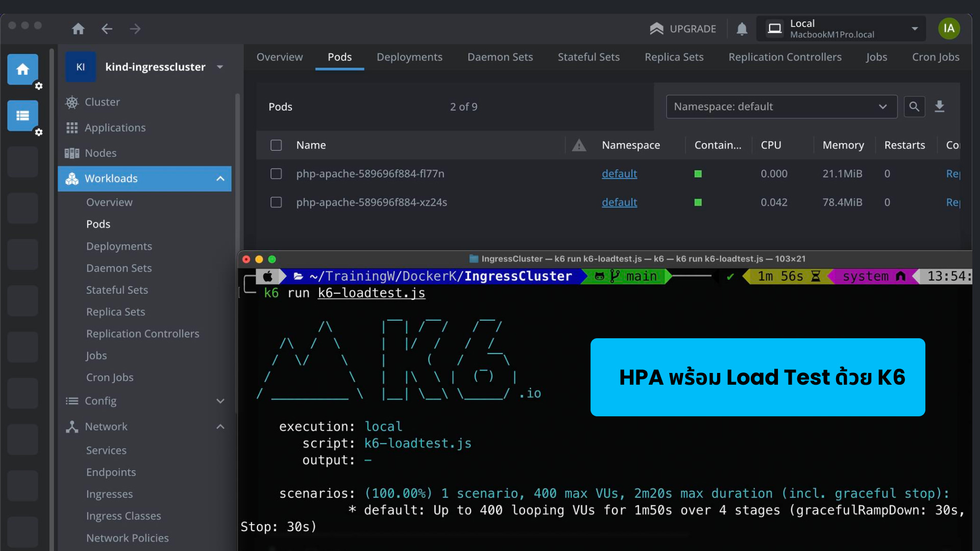Open Workloads Overview in sidebar
The image size is (980, 551).
coord(109,202)
